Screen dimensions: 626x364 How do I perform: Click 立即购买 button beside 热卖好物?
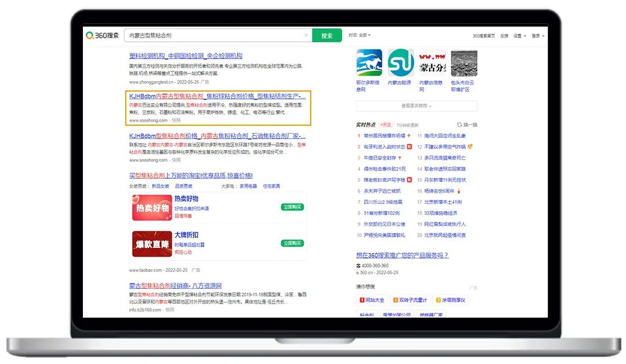(292, 207)
